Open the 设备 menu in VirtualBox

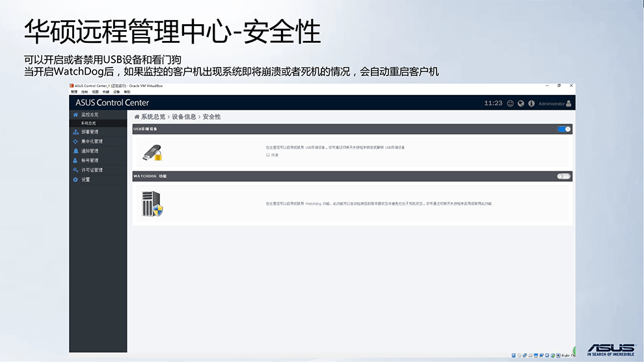click(116, 92)
